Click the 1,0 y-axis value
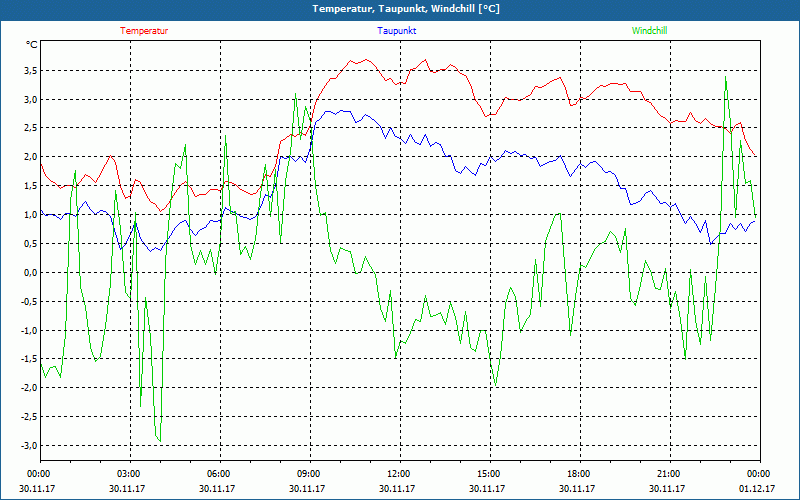 (31, 214)
